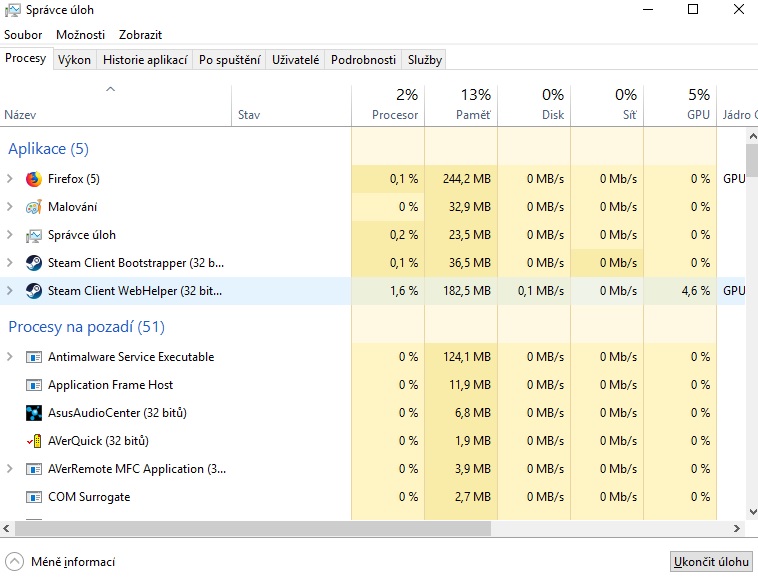Expand the Antimalware Service Executable entry
Image resolution: width=758 pixels, height=585 pixels.
[10, 357]
